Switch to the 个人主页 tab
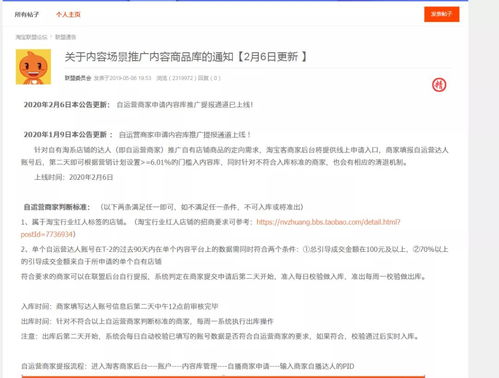Screen dimensions: 499x378 click(x=68, y=14)
